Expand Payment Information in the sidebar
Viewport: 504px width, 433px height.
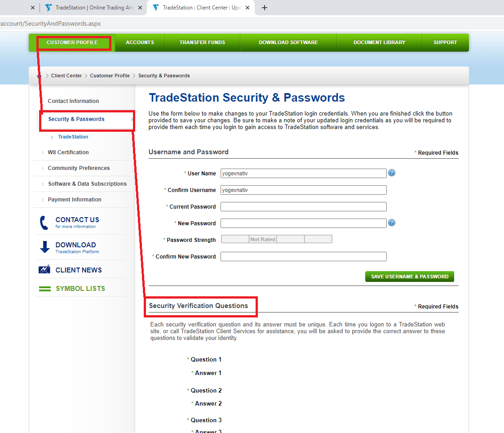pyautogui.click(x=75, y=200)
